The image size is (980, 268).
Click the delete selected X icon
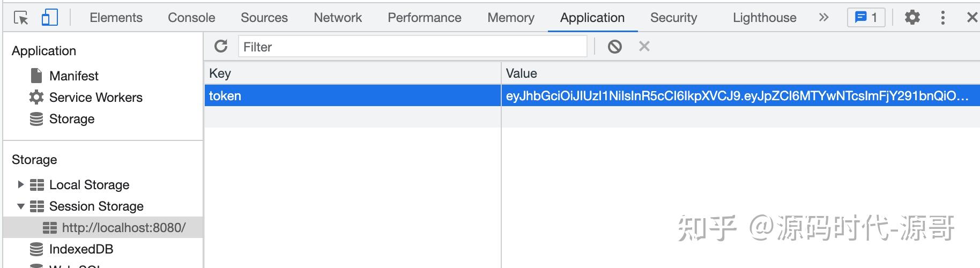pyautogui.click(x=644, y=47)
